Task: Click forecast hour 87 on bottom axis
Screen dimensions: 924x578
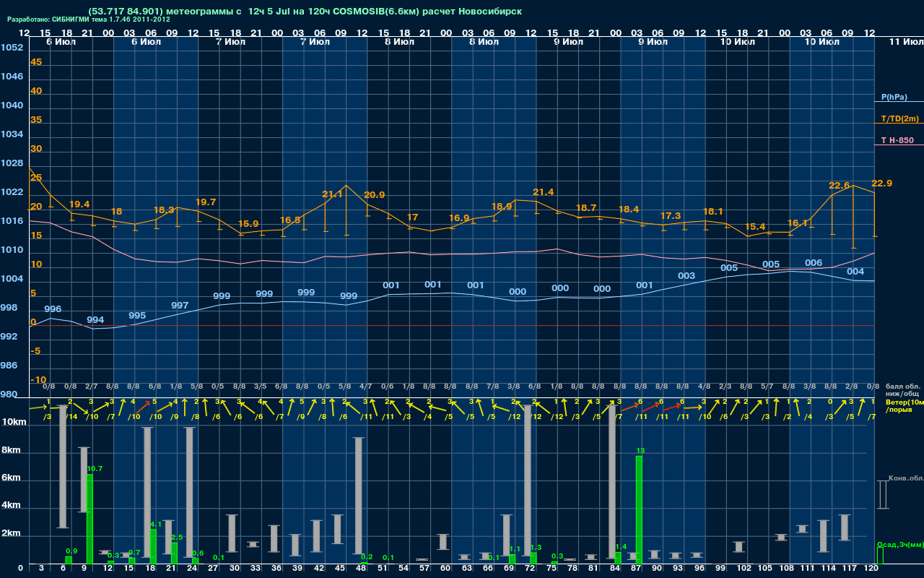Action: click(635, 569)
